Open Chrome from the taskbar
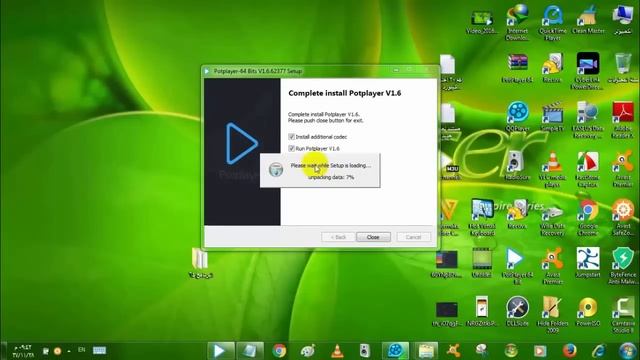The width and height of the screenshot is (640, 360). pyautogui.click(x=279, y=351)
